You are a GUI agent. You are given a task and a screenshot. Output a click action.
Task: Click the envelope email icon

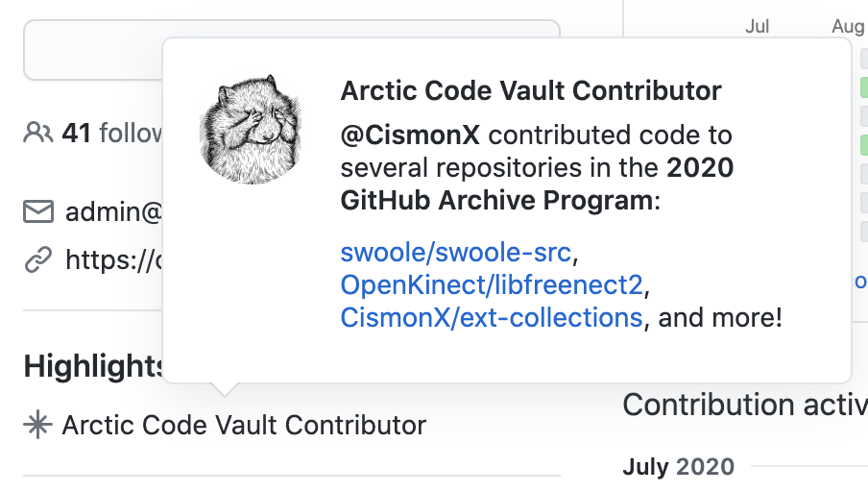point(37,211)
